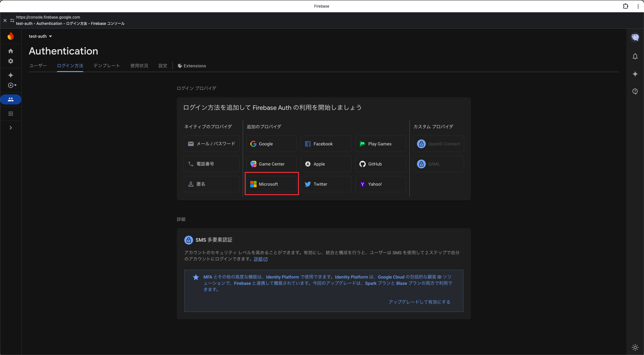This screenshot has height=355, width=644.
Task: Open the Extensions tab
Action: point(192,66)
